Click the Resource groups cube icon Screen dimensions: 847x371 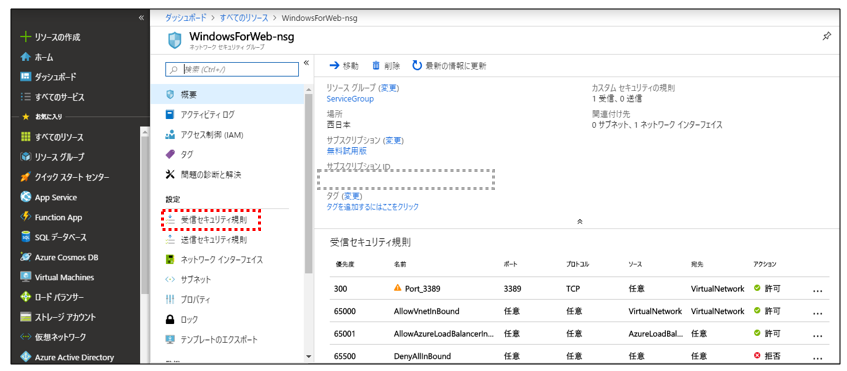click(25, 157)
